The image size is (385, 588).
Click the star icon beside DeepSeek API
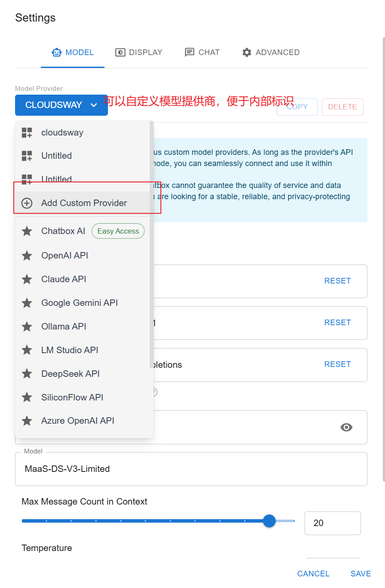pos(27,374)
